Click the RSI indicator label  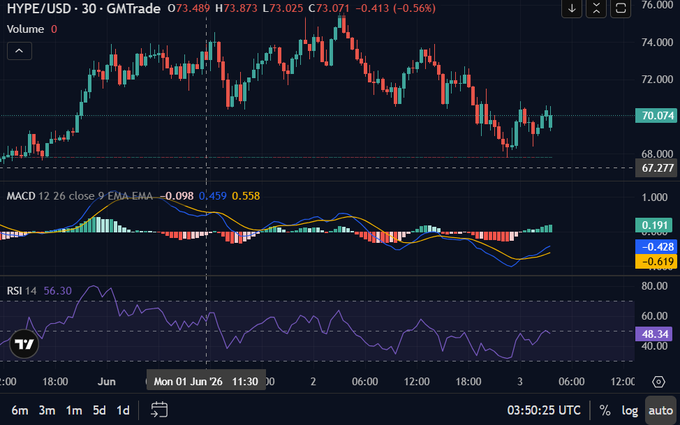click(14, 291)
